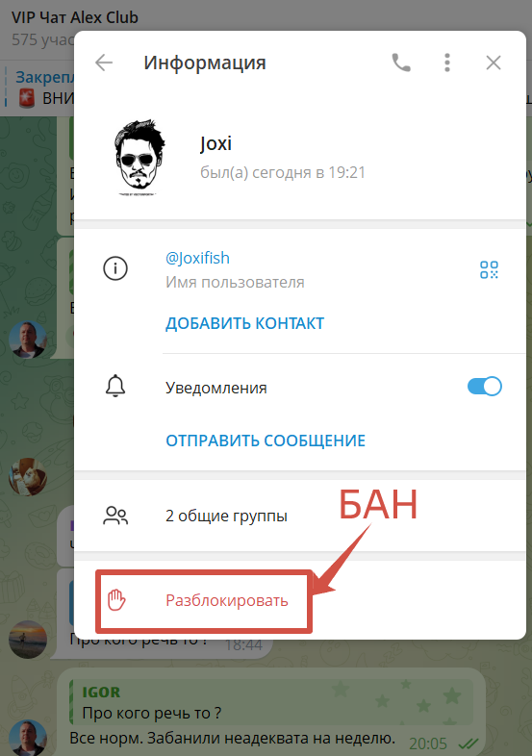This screenshot has width=532, height=756.
Task: Close the Информация panel
Action: tap(493, 63)
